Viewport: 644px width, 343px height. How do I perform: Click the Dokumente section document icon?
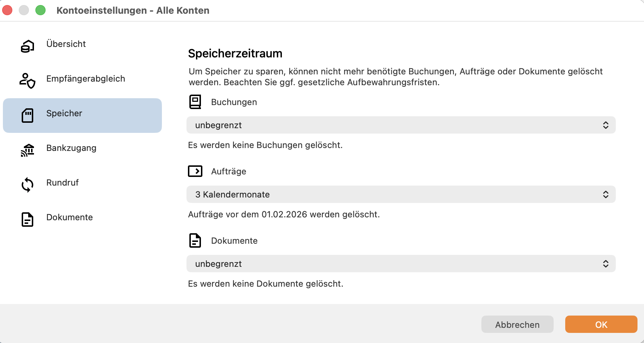[195, 240]
